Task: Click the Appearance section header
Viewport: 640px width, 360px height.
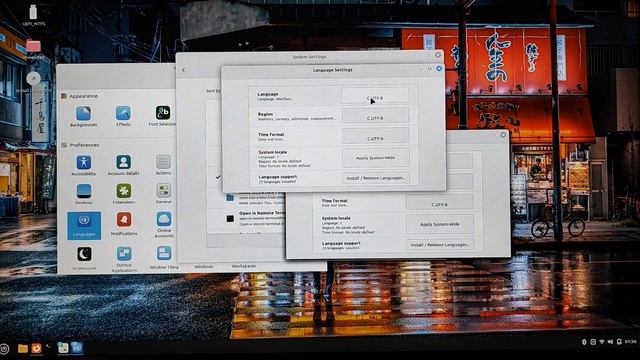Action: (83, 96)
